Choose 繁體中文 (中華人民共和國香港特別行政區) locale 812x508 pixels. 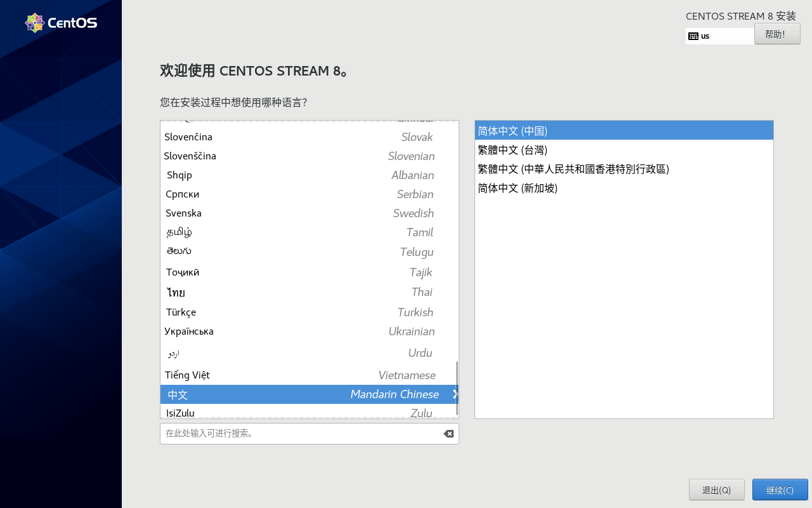point(624,169)
